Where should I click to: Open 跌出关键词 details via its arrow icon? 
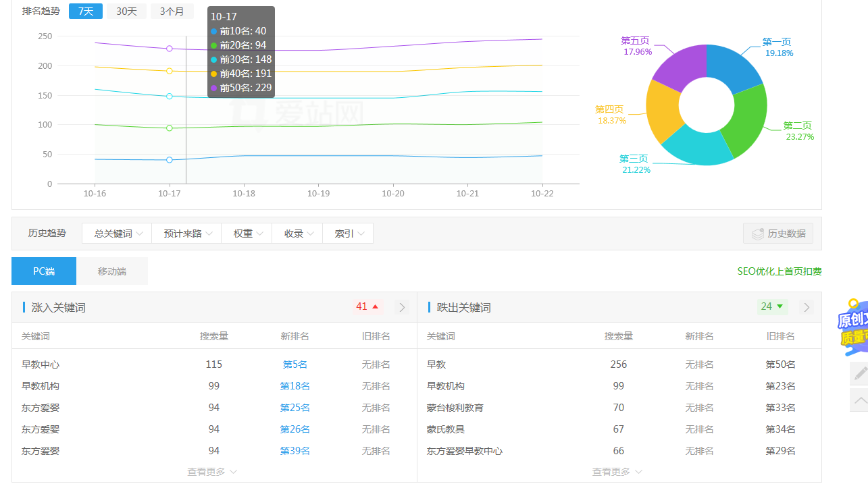pyautogui.click(x=806, y=306)
